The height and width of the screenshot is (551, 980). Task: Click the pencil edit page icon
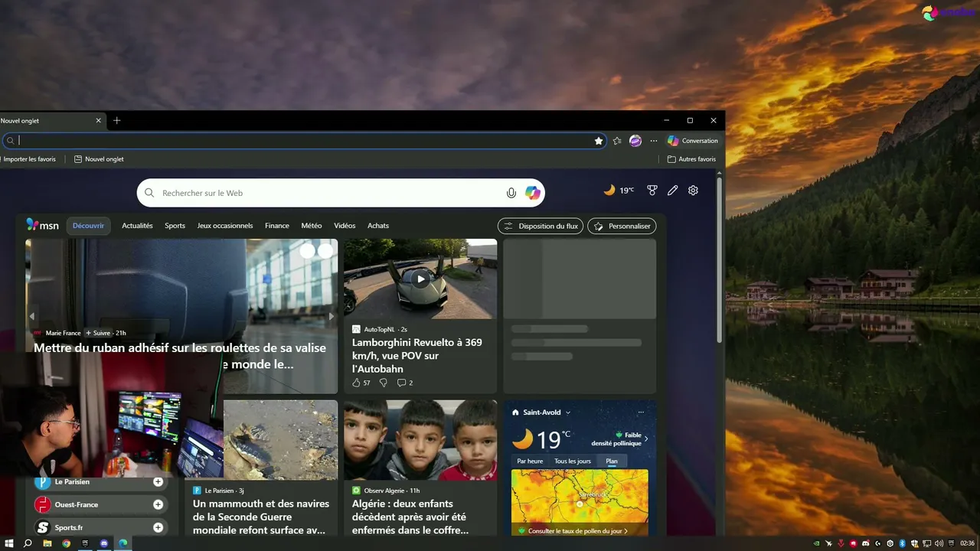pos(672,191)
